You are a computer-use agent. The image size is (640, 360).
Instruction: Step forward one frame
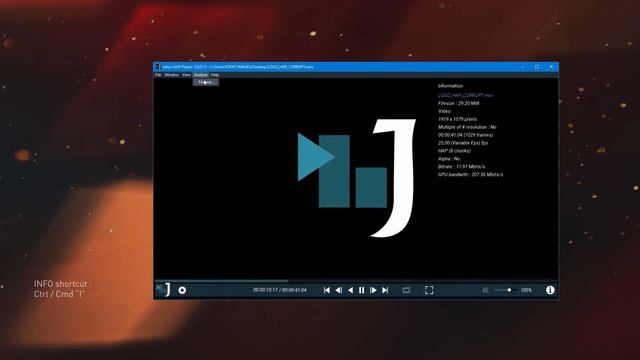pyautogui.click(x=373, y=290)
